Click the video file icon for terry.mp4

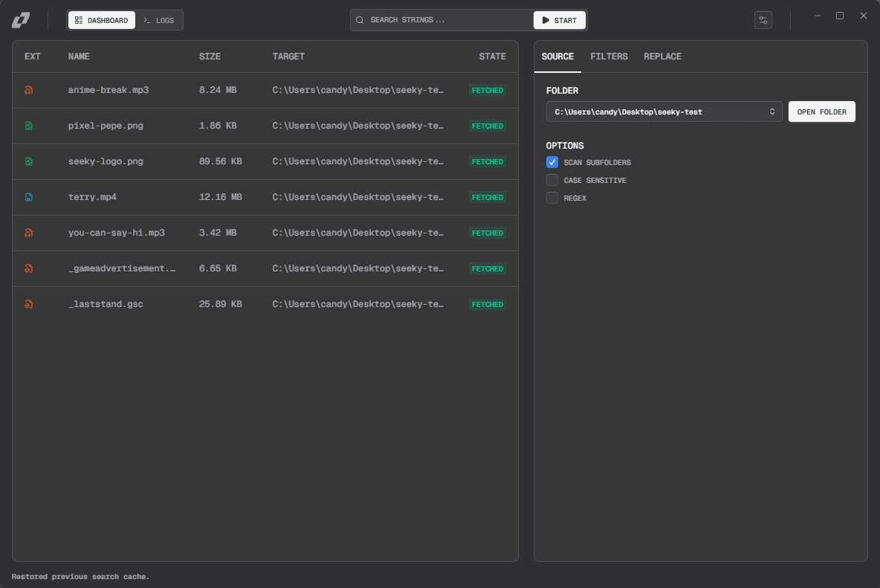click(28, 198)
